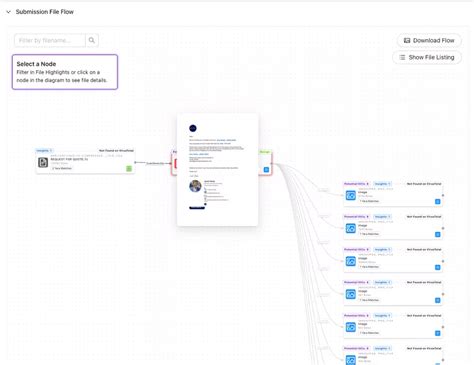The image size is (474, 365).
Task: Click the Show File Listing button
Action: [427, 57]
